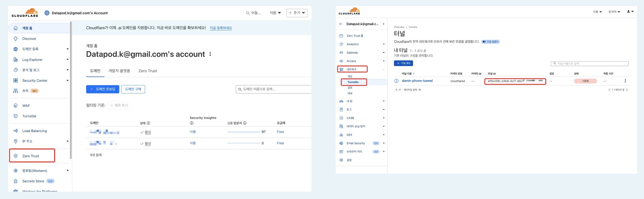Click the info icon beside dante-phone-tunnel
The width and height of the screenshot is (644, 199).
click(396, 81)
